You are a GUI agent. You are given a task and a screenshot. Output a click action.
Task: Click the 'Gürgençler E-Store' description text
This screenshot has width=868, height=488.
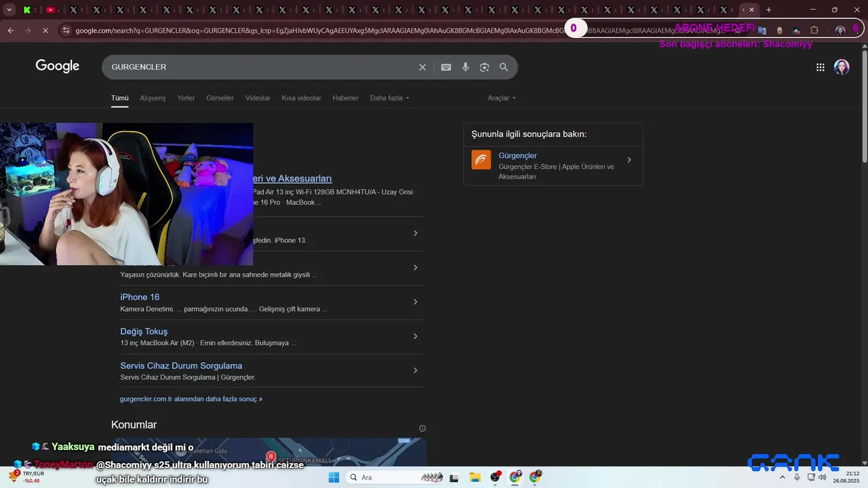pyautogui.click(x=556, y=171)
